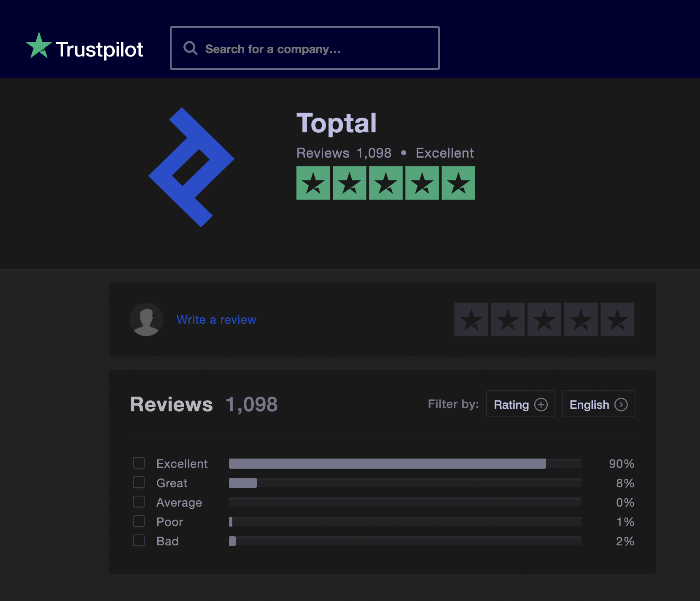The image size is (700, 601).
Task: Click the user avatar placeholder
Action: click(x=146, y=319)
